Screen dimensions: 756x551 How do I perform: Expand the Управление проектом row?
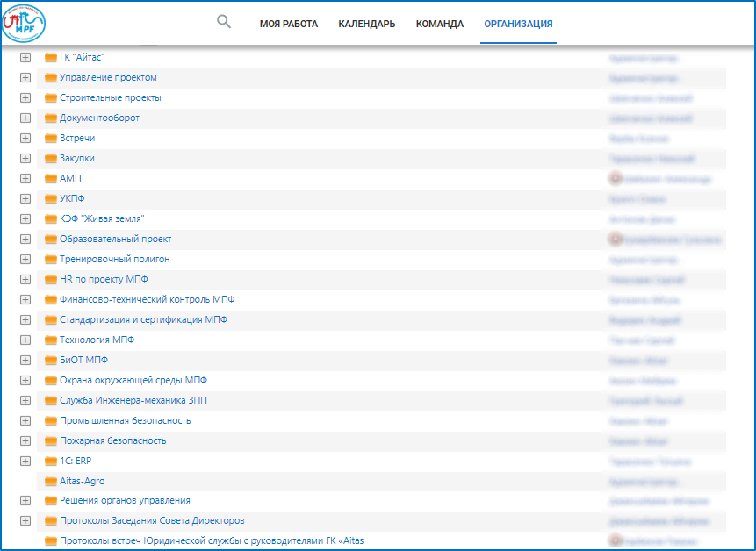pyautogui.click(x=25, y=77)
